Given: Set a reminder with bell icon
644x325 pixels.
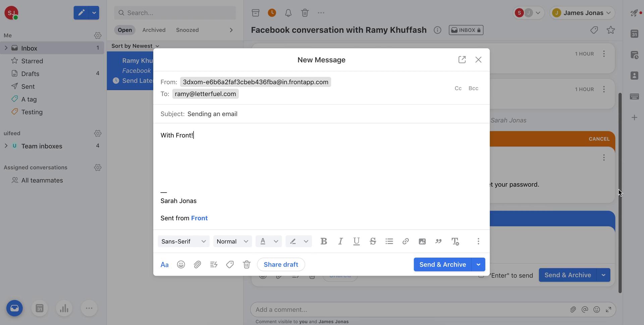Looking at the screenshot, I should 288,13.
